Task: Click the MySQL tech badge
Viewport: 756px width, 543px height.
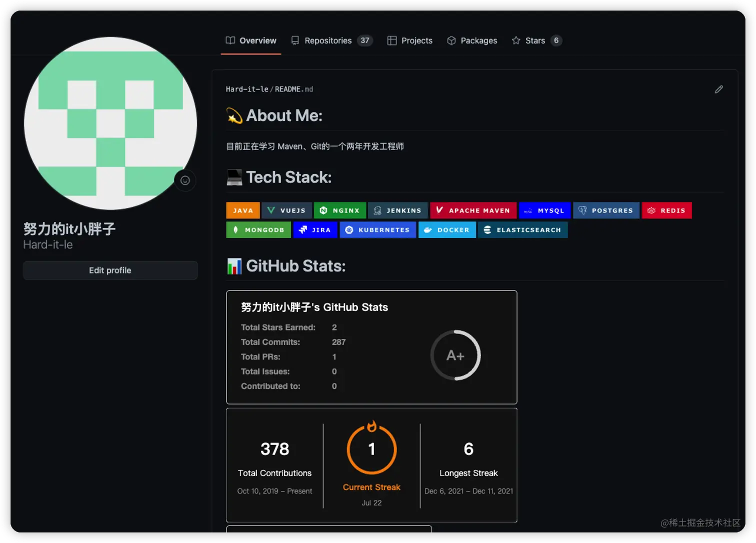Action: point(545,210)
